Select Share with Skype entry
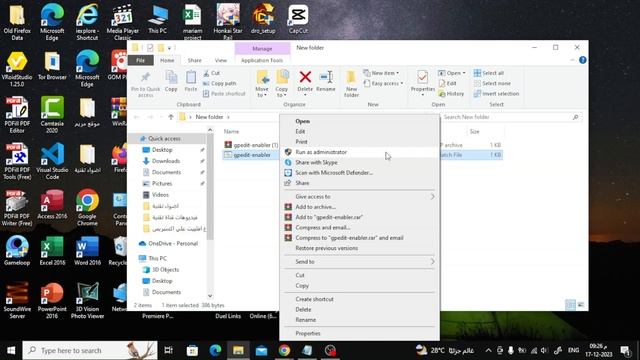This screenshot has width=640, height=360. coord(359,162)
